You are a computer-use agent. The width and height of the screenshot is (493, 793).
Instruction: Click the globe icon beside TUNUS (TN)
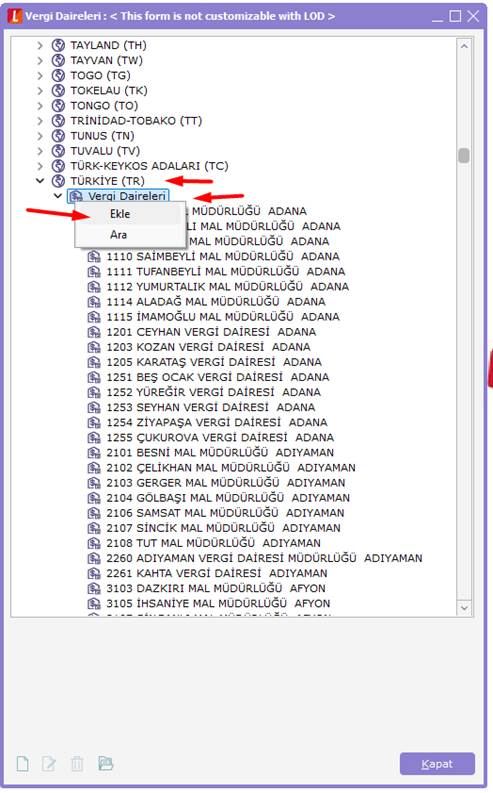(x=59, y=136)
